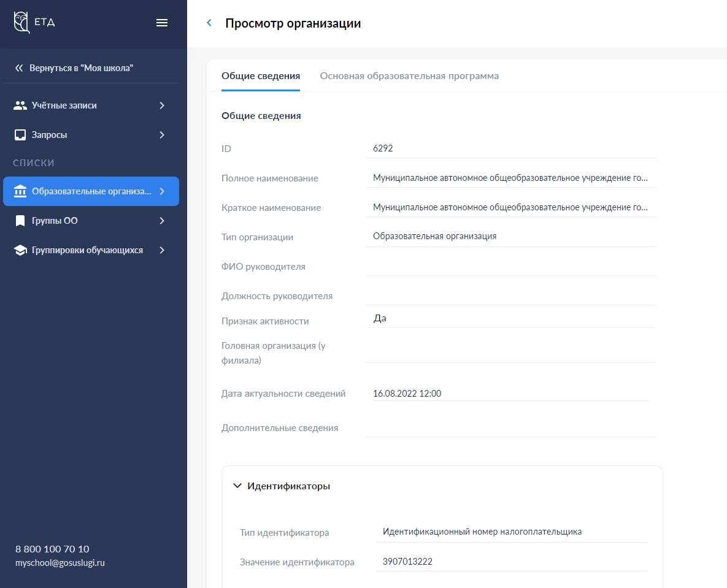
Task: Open Группировки обучающихся menu item
Action: click(91, 250)
